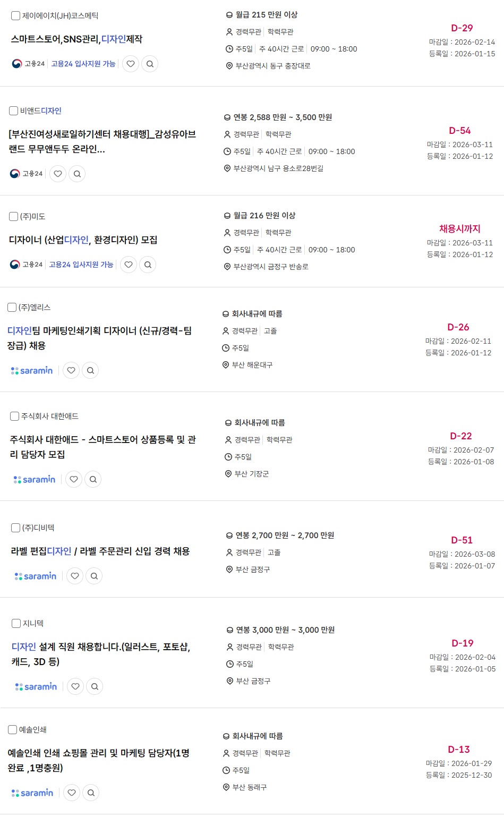Screen dimensions: 504x825
Task: Check the 제이에이치(JH)코스메틱 checkbox
Action: [x=16, y=16]
